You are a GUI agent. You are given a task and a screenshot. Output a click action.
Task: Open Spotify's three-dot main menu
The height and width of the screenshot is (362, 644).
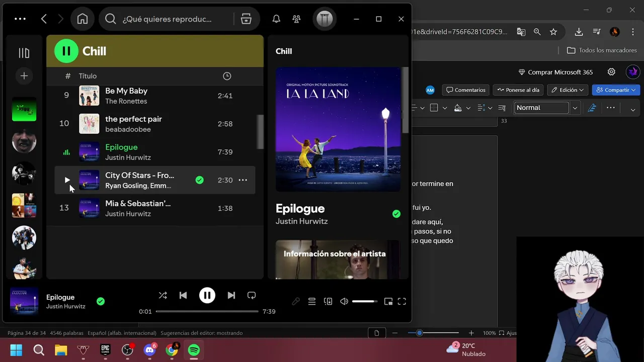pyautogui.click(x=20, y=19)
